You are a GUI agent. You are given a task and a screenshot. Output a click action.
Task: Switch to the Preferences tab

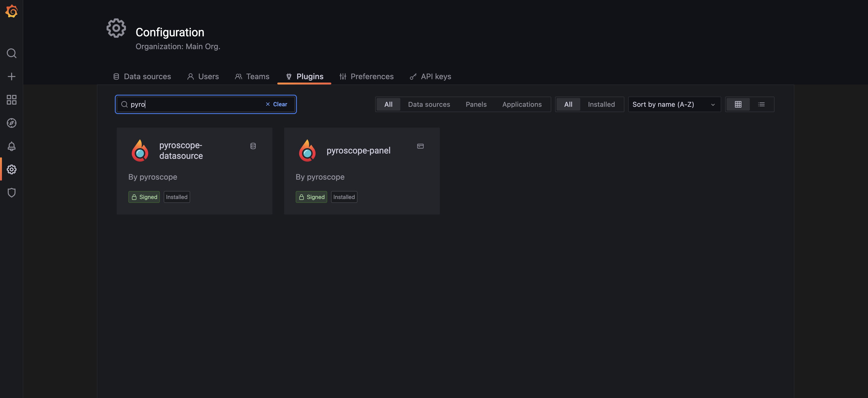point(366,77)
